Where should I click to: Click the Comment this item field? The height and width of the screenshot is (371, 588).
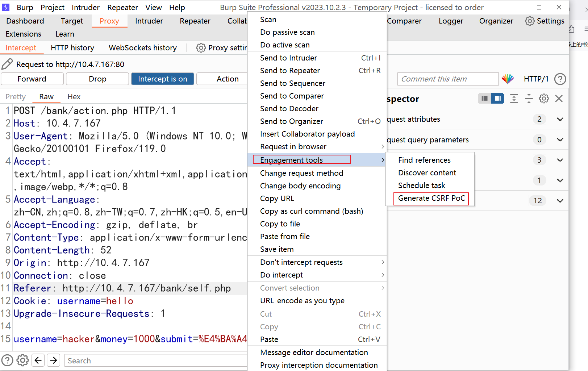click(x=448, y=79)
